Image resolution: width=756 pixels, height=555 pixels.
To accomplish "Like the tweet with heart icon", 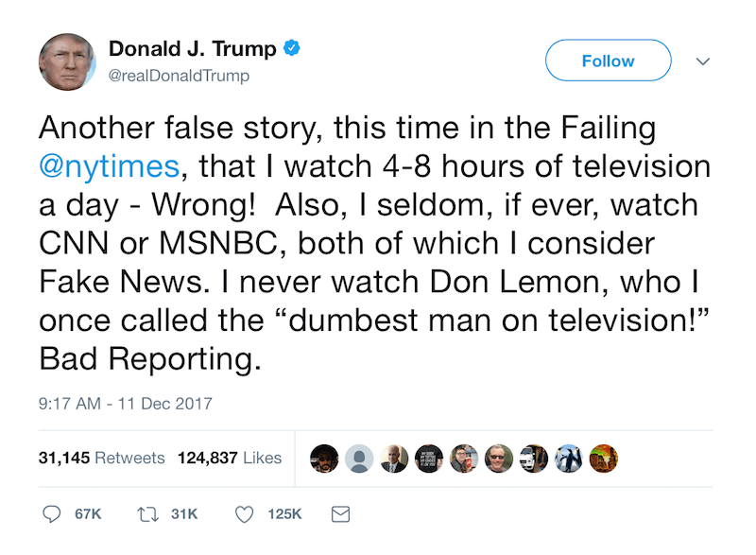I will [x=246, y=513].
